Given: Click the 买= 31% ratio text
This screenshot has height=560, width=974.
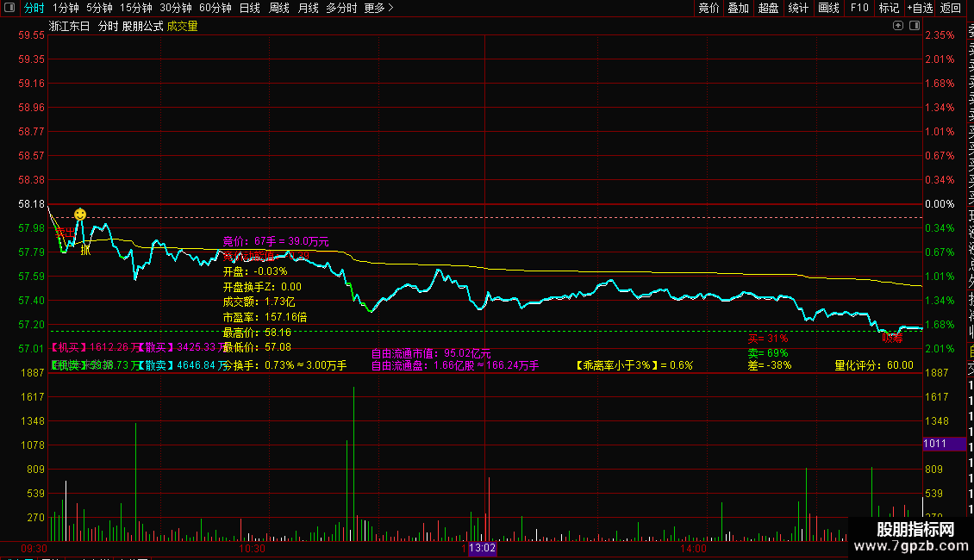Looking at the screenshot, I should (x=768, y=339).
